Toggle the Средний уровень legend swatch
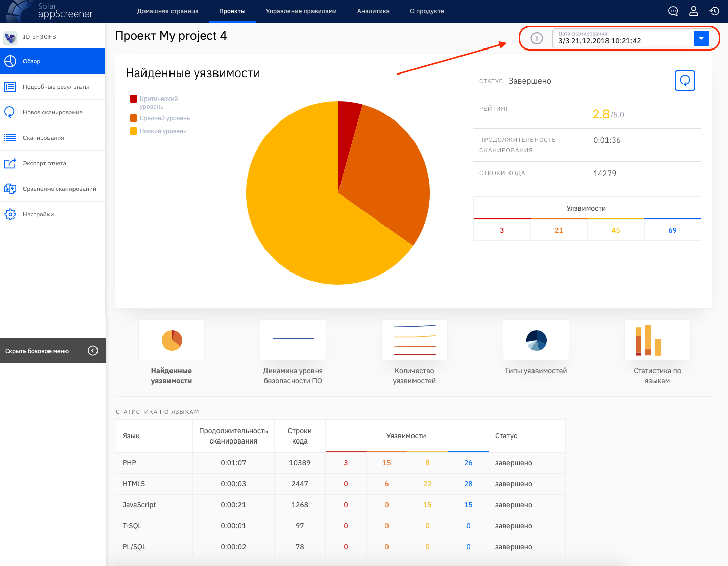 [x=134, y=118]
